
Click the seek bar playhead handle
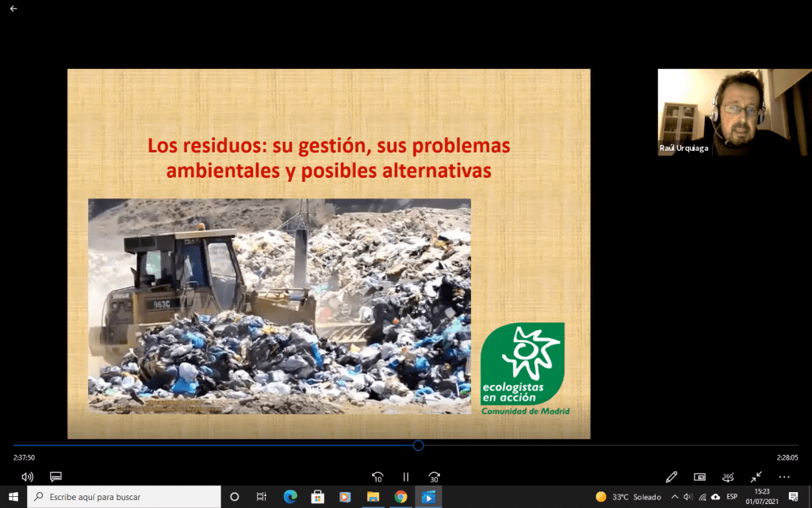[x=418, y=445]
